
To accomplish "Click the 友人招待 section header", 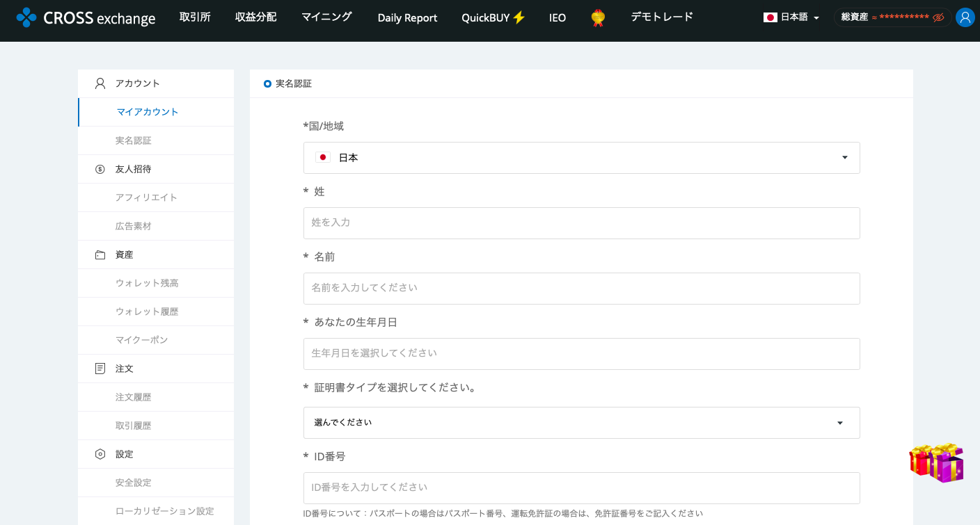I will pos(133,169).
